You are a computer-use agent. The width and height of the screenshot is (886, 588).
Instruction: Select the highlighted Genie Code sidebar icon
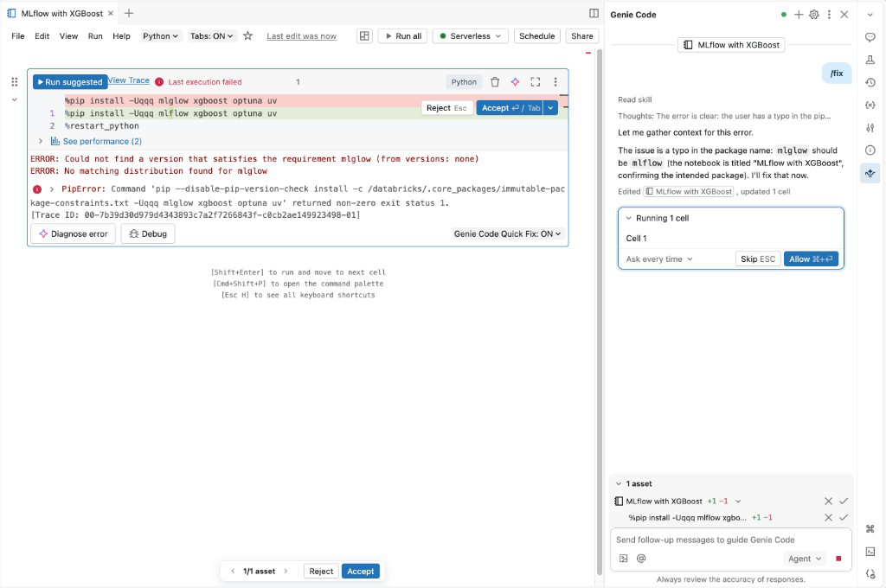870,173
